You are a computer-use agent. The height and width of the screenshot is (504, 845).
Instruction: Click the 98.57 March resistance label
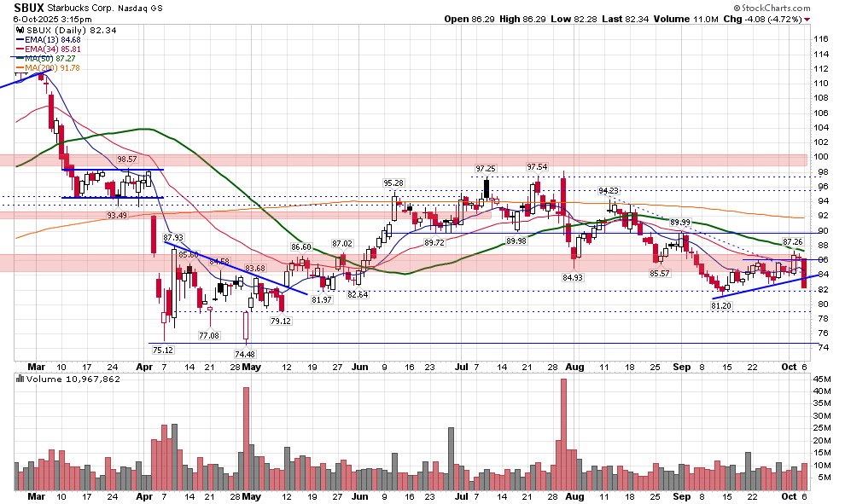pos(126,159)
